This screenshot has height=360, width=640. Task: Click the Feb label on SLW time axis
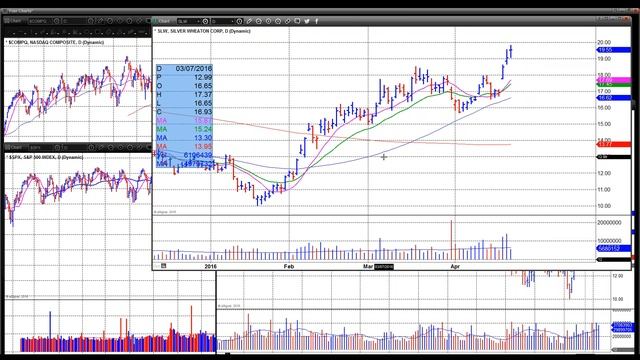tap(289, 266)
